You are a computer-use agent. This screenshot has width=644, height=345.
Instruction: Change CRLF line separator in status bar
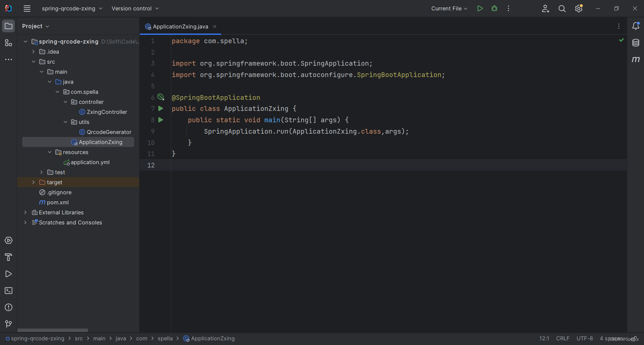(x=563, y=338)
